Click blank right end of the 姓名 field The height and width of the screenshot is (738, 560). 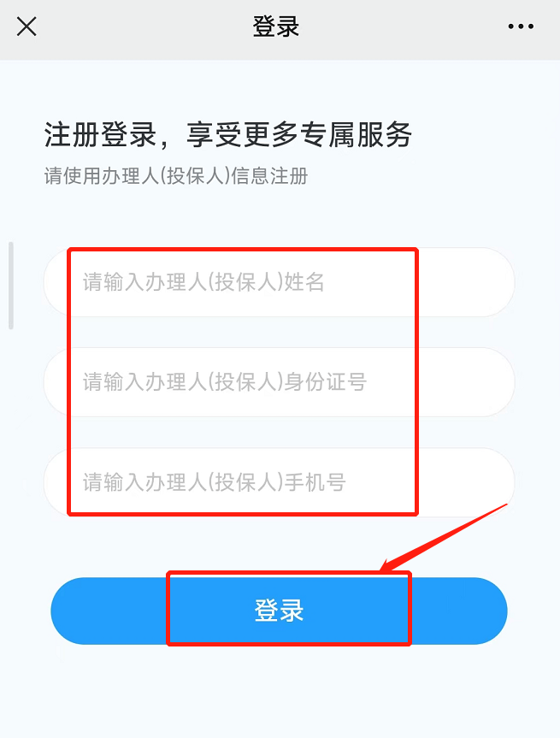click(466, 282)
